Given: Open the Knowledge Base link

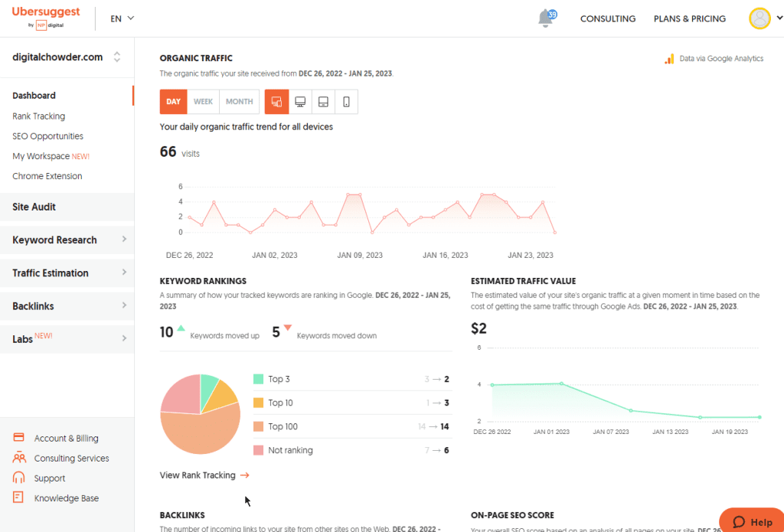Looking at the screenshot, I should click(x=66, y=498).
